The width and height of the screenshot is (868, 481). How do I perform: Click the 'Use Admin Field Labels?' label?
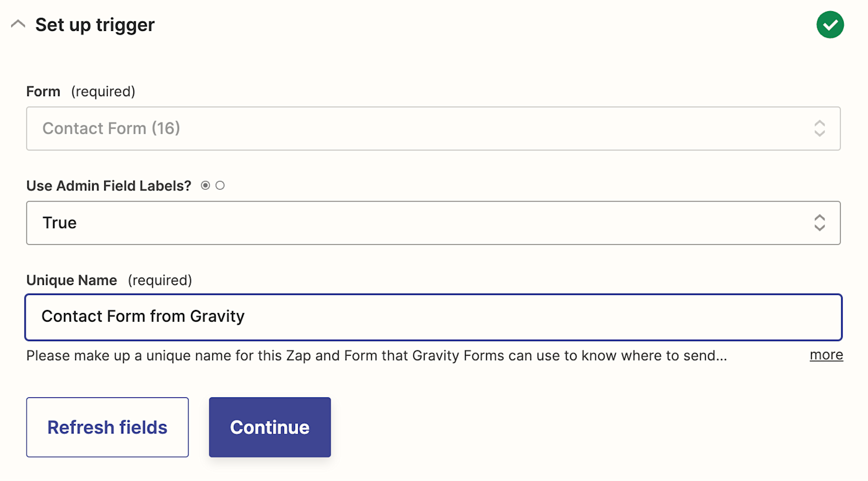(108, 185)
